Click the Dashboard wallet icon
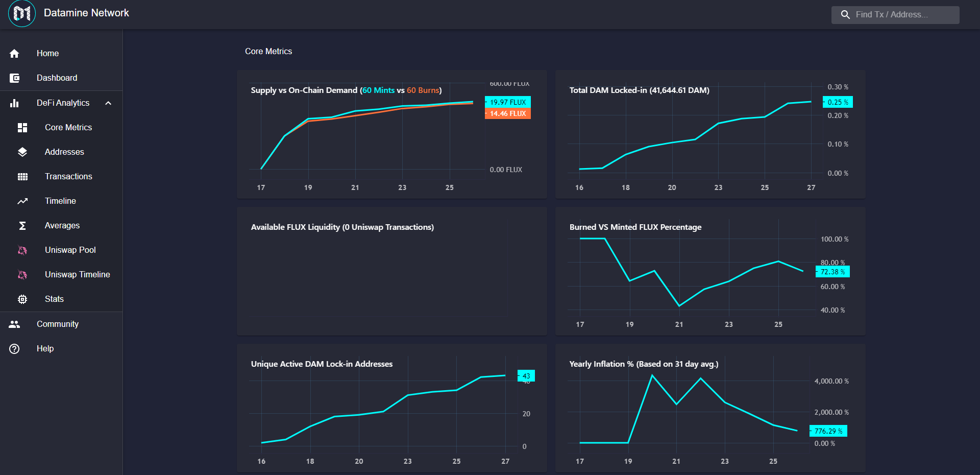This screenshot has height=475, width=980. 14,78
